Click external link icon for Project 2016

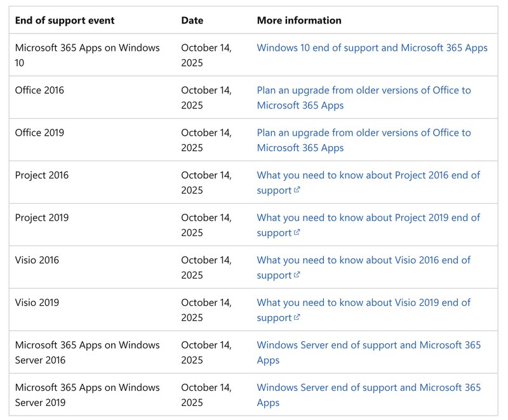coord(297,190)
